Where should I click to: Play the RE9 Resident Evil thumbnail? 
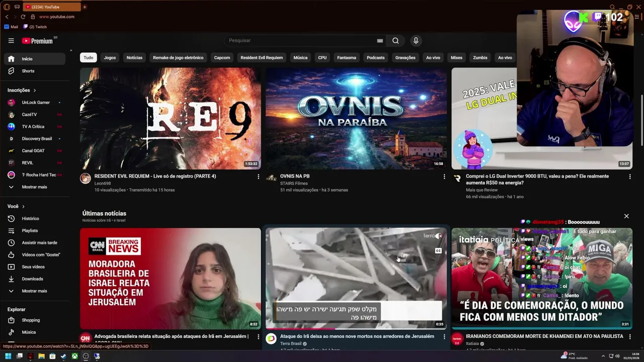click(x=170, y=119)
